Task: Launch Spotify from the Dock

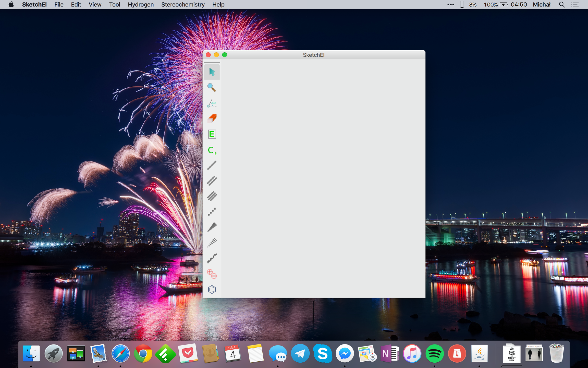Action: [x=435, y=354]
